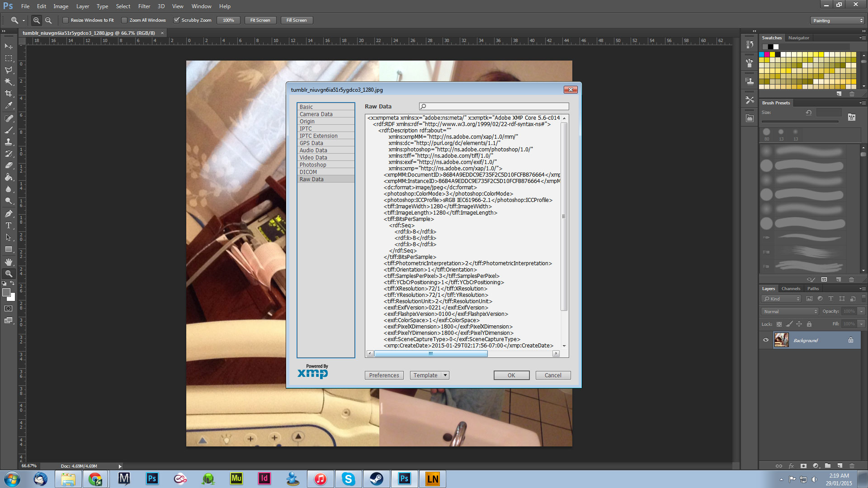Pick the cyan swatch in Swatches panel
Screen dimensions: 868x488
coord(762,55)
